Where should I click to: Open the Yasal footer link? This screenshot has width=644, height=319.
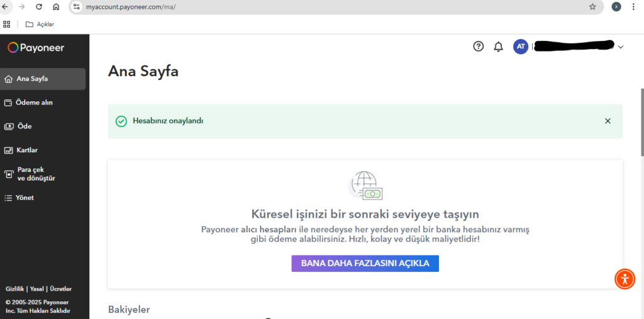click(36, 289)
